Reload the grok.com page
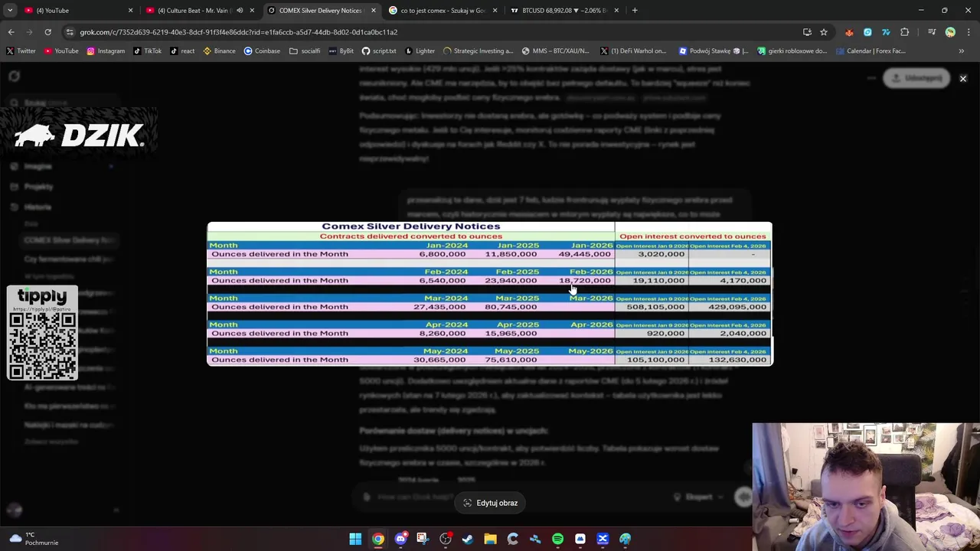Viewport: 980px width, 551px height. (x=47, y=32)
